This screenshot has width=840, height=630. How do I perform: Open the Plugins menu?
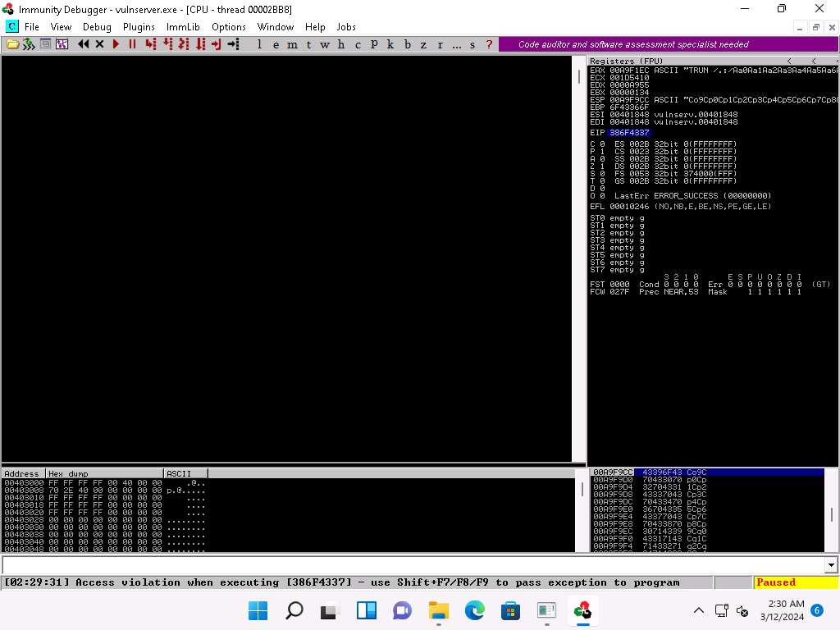(x=139, y=27)
